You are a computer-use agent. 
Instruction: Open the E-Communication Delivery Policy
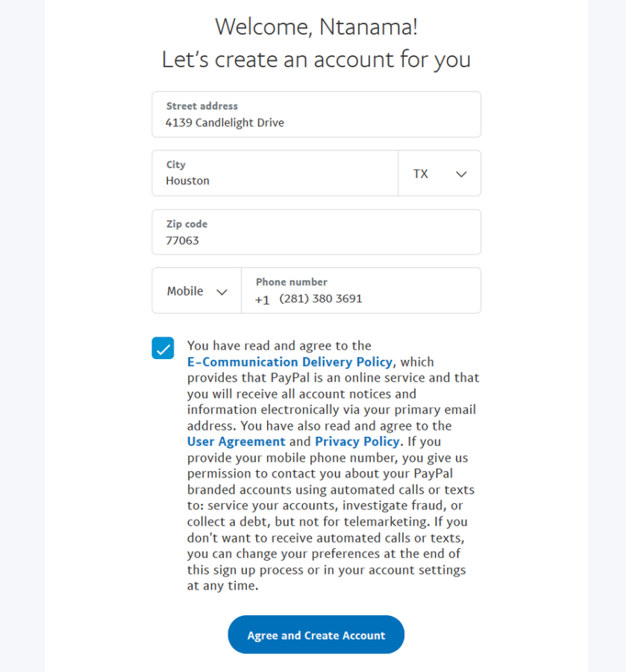pyautogui.click(x=289, y=361)
